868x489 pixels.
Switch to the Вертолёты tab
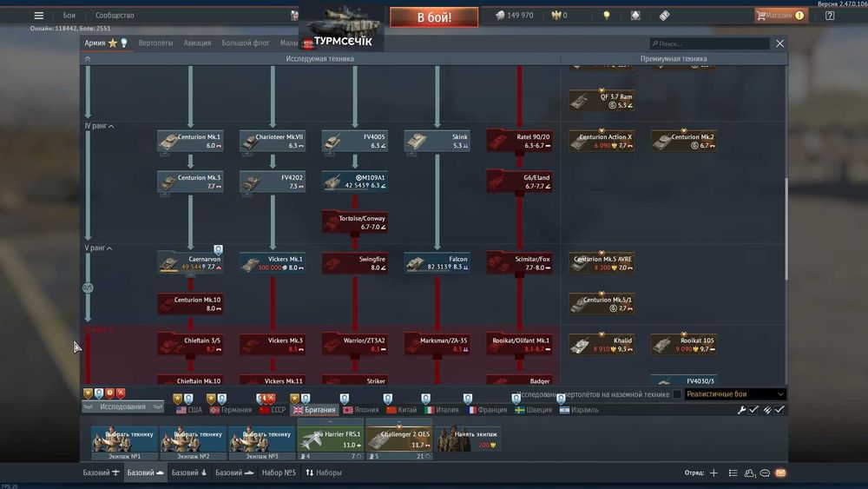coord(155,43)
